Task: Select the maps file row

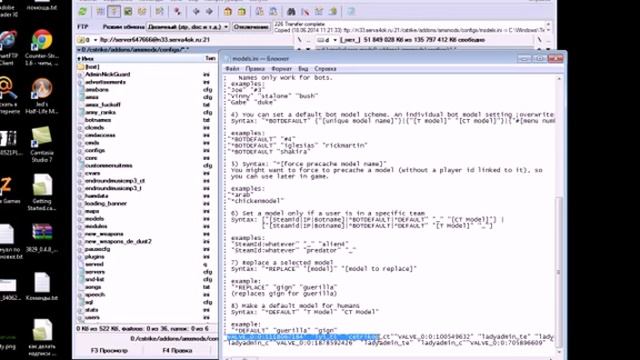Action: (147, 211)
